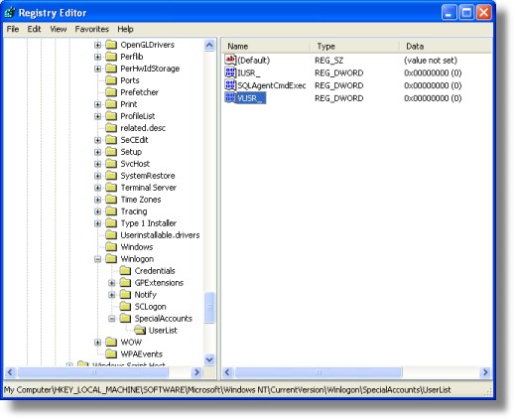
Task: Click the SQLAgentCmdExec DWORD value icon
Action: 230,85
